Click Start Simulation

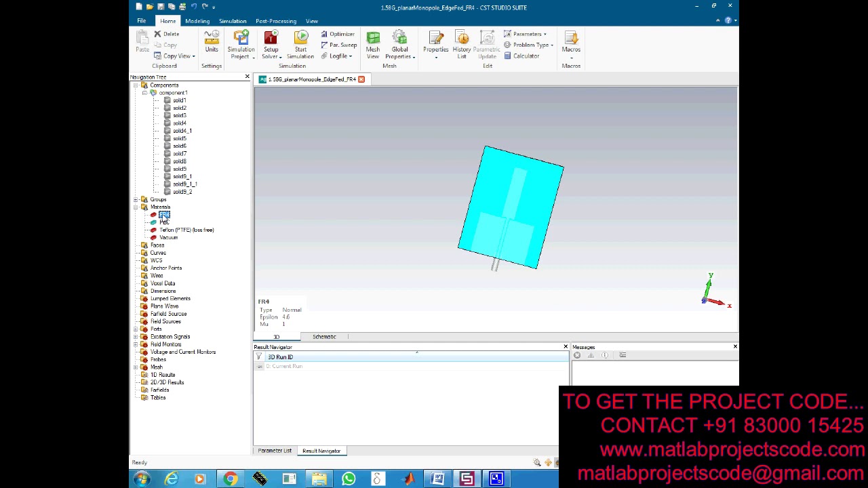click(x=300, y=45)
